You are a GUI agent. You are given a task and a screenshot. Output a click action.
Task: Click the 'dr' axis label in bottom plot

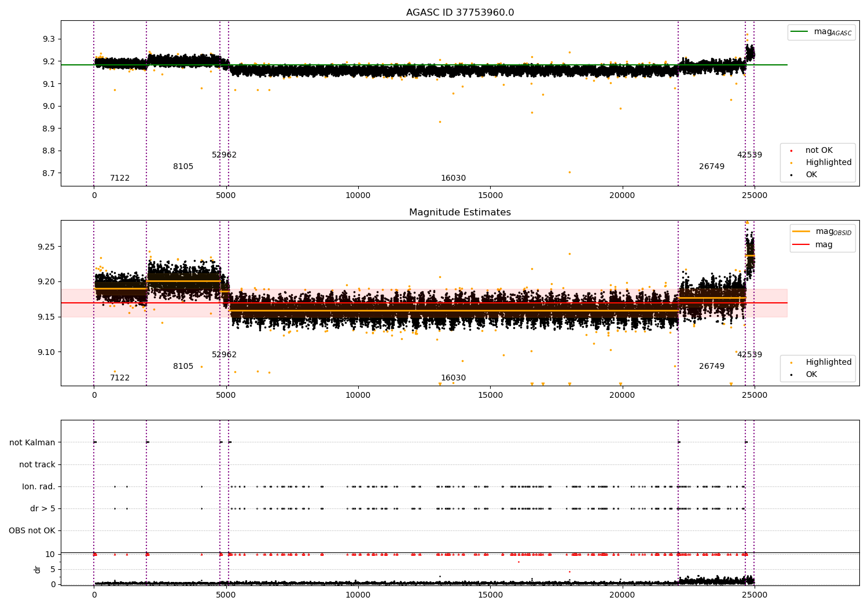pos(38,569)
